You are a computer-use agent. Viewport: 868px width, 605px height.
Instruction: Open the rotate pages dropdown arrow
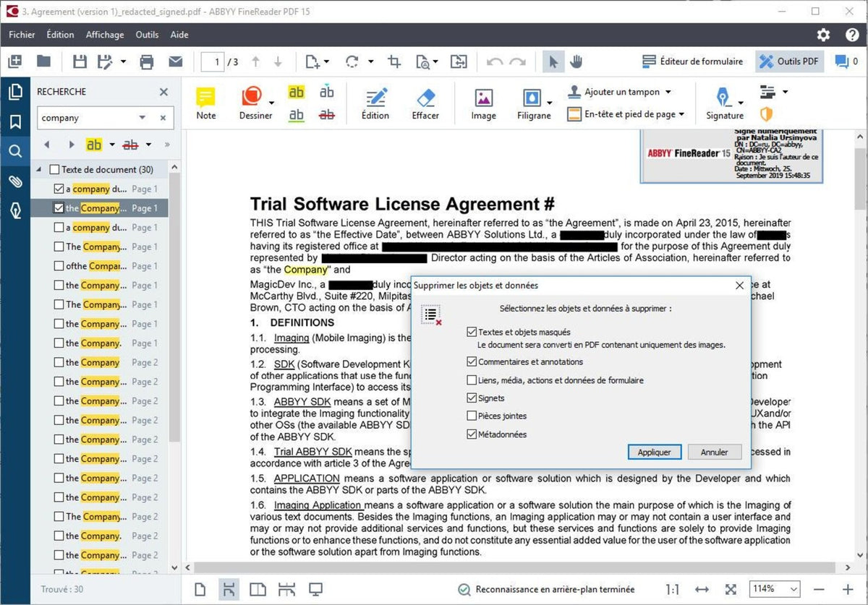[x=370, y=62]
